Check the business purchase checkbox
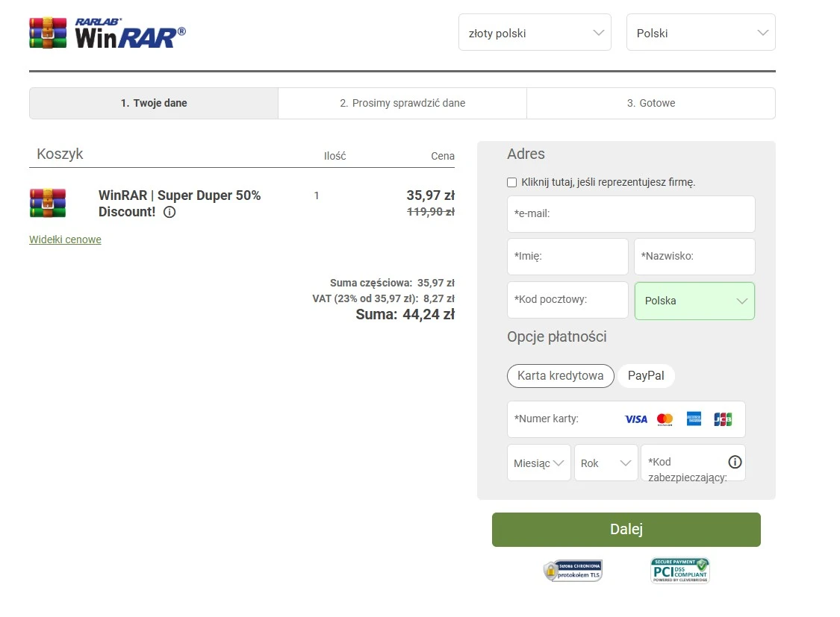The image size is (840, 617). [x=511, y=181]
